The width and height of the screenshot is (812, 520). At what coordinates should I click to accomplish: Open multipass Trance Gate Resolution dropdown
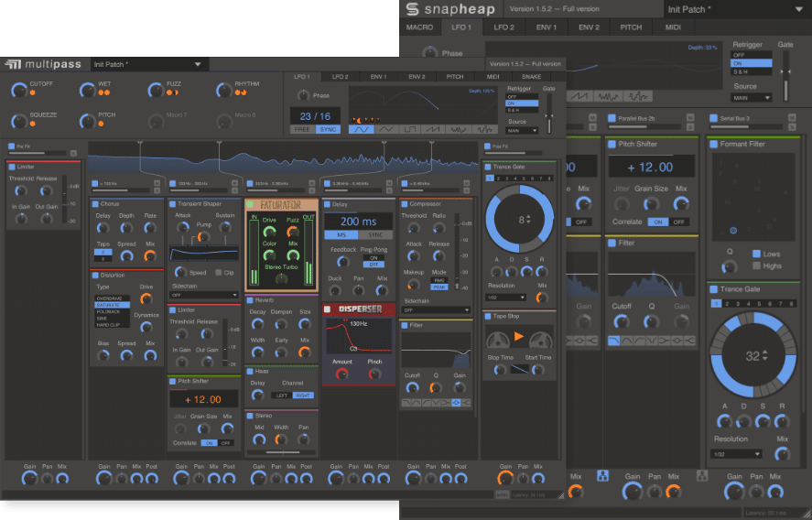[x=505, y=298]
